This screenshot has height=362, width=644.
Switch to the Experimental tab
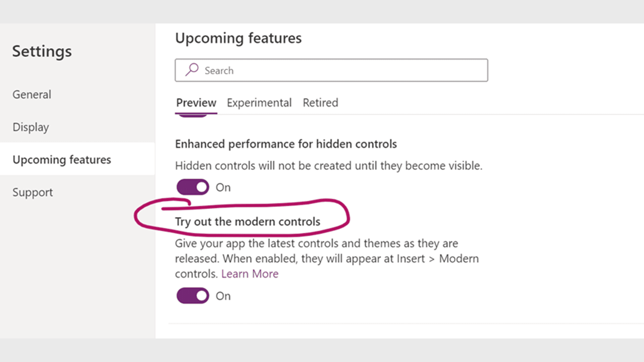pos(259,103)
